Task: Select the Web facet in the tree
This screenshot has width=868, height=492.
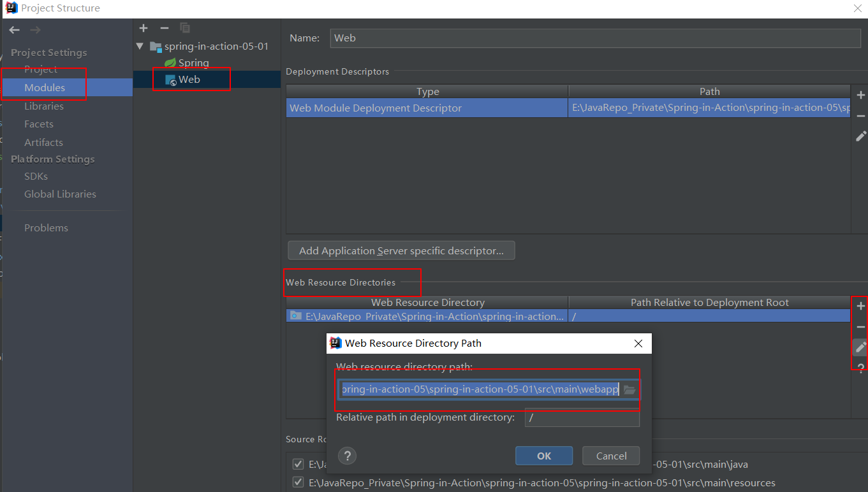Action: click(189, 80)
